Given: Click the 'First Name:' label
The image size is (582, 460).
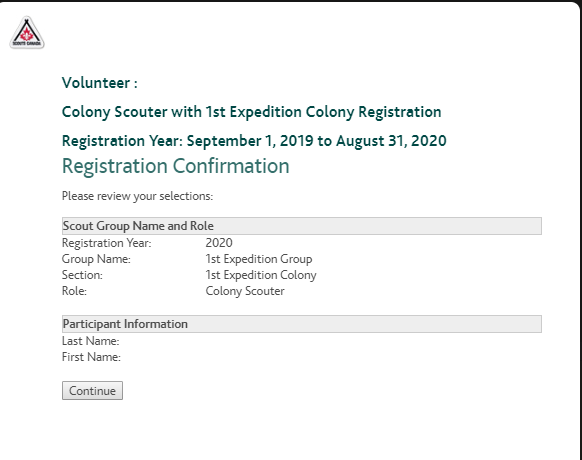Looking at the screenshot, I should pos(91,357).
